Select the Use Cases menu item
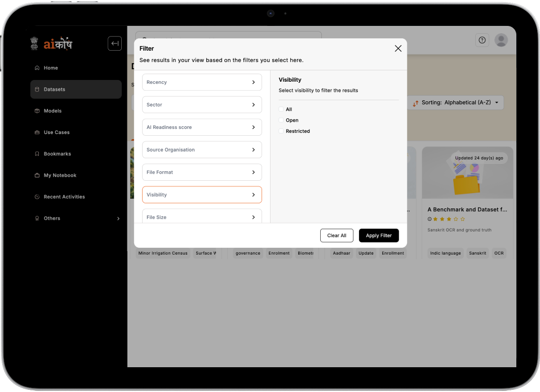This screenshot has height=392, width=540. pos(56,132)
